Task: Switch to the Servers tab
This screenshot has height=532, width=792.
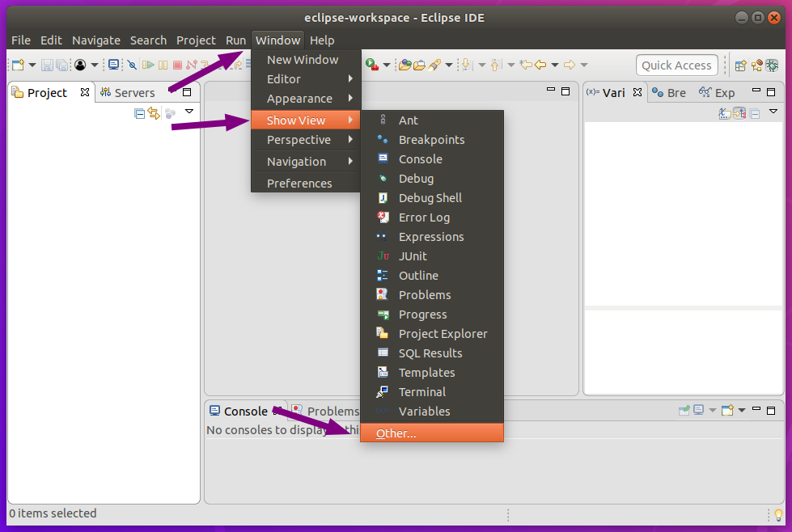Action: pos(128,93)
